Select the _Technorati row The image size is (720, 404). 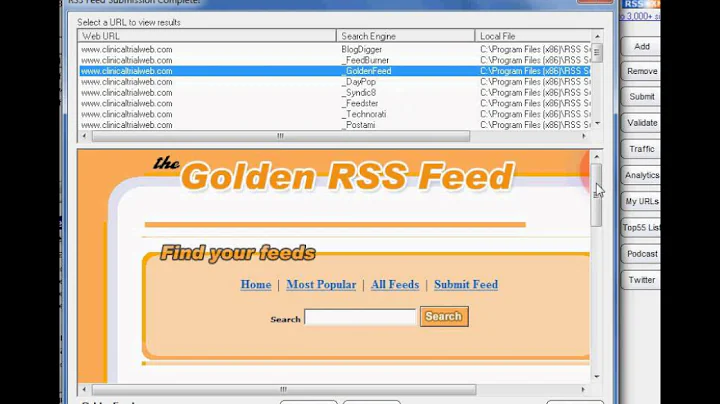(335, 114)
